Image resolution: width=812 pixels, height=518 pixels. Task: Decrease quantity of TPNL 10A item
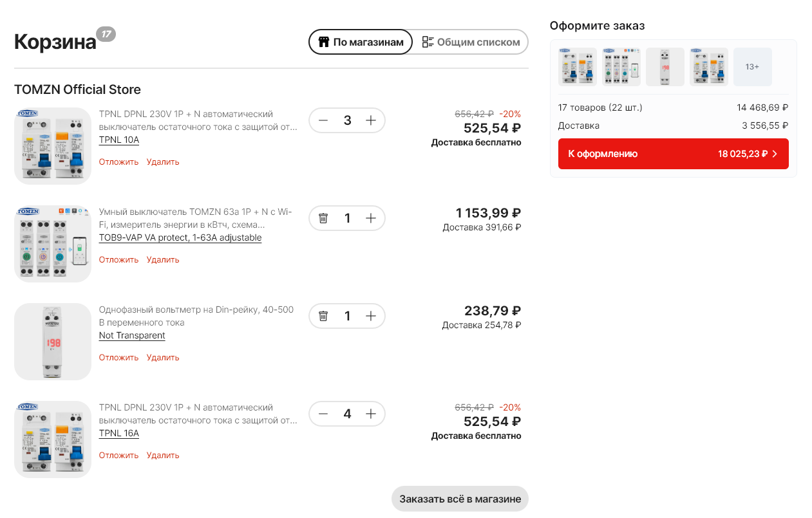pos(323,120)
